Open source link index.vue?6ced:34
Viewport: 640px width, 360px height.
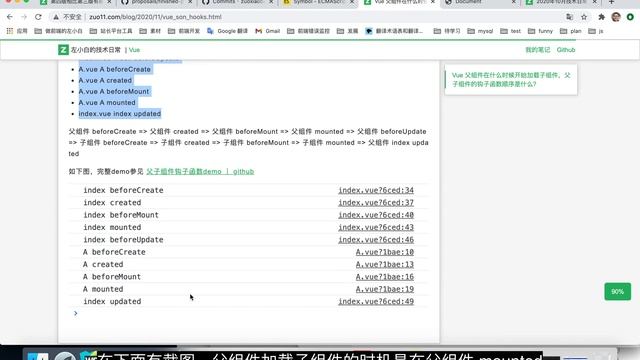376,190
